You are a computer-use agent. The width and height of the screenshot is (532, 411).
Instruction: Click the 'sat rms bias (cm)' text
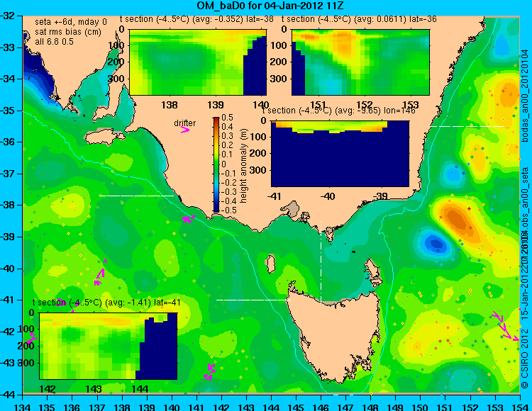(68, 32)
